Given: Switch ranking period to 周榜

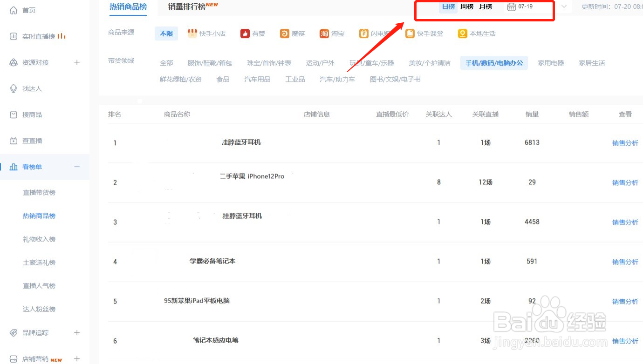Looking at the screenshot, I should point(466,6).
